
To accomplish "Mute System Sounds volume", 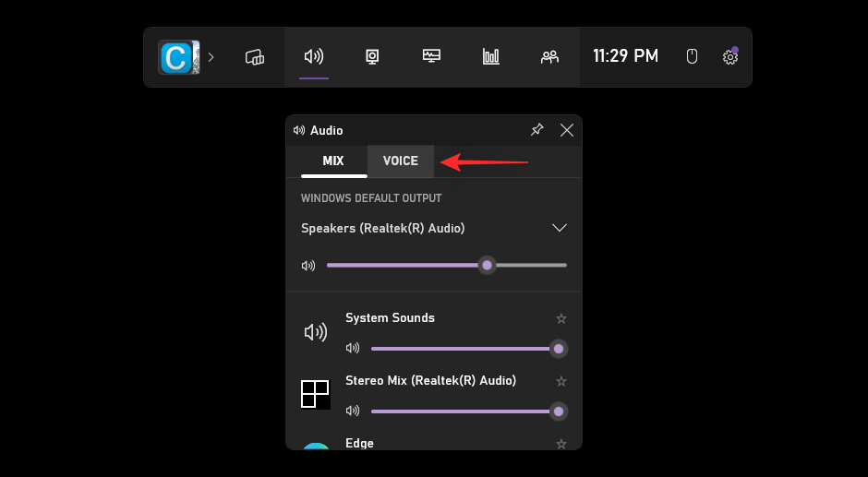I will point(352,349).
